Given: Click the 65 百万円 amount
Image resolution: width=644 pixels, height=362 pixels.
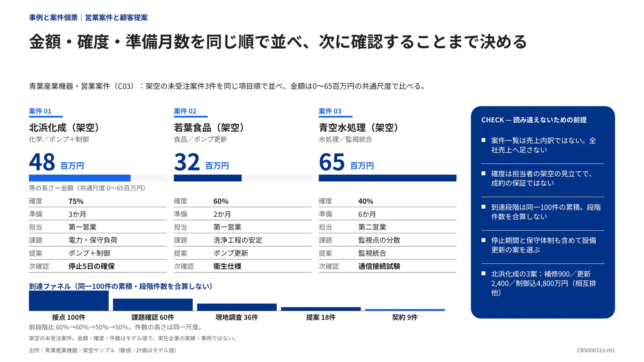Looking at the screenshot, I should [x=346, y=162].
